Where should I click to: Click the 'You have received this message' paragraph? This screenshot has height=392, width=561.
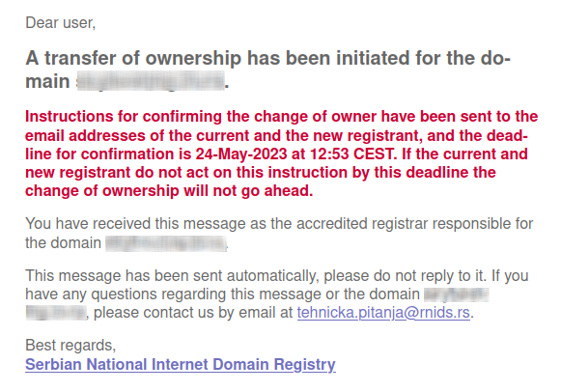[279, 234]
